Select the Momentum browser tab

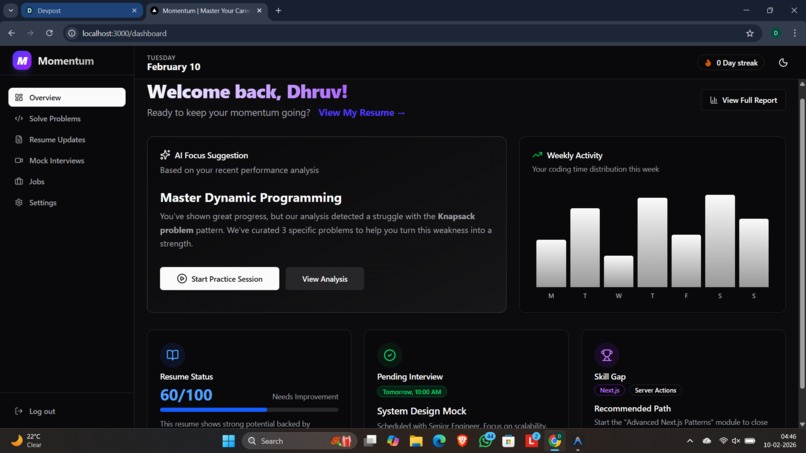[x=206, y=10]
